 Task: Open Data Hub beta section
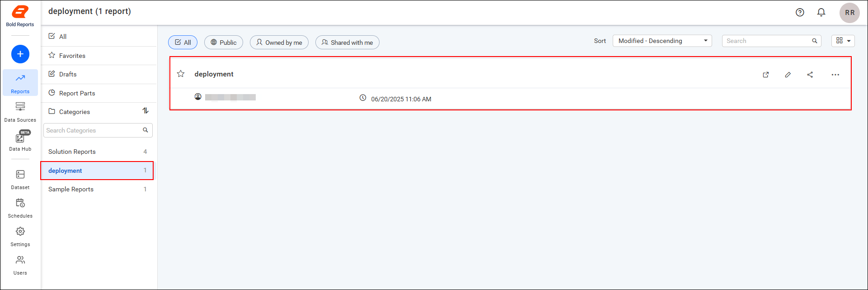(20, 141)
